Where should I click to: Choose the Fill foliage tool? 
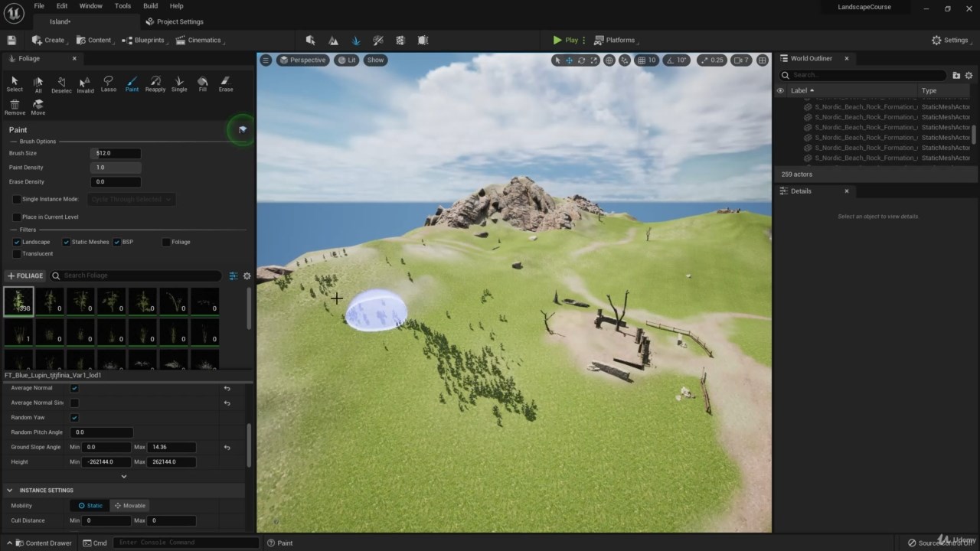point(202,83)
